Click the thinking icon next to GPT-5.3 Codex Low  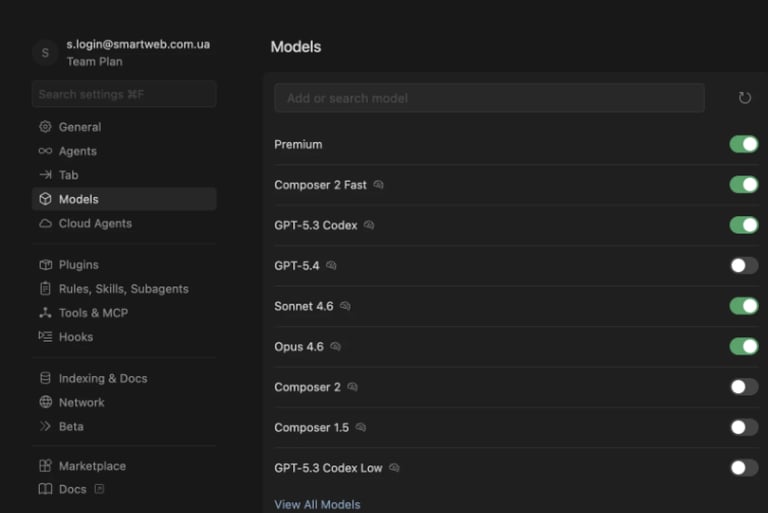click(394, 468)
